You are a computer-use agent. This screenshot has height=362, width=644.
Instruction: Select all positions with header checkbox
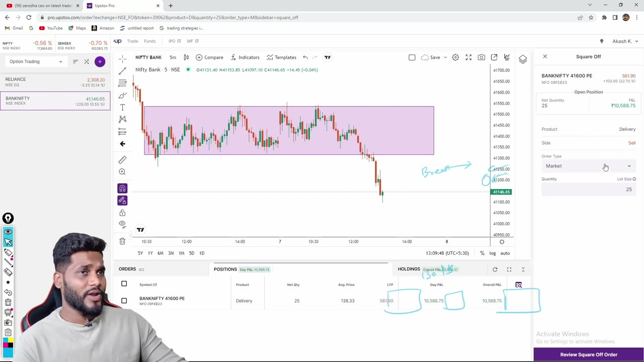(x=124, y=284)
